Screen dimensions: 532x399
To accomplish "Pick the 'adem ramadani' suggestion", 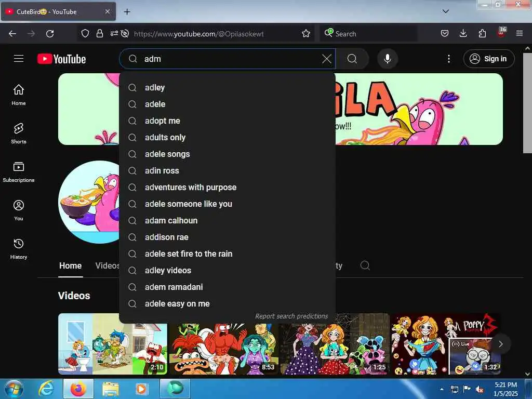I will point(228,287).
